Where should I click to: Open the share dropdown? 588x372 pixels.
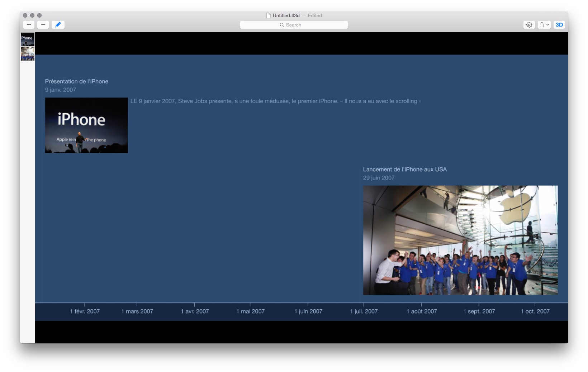544,25
